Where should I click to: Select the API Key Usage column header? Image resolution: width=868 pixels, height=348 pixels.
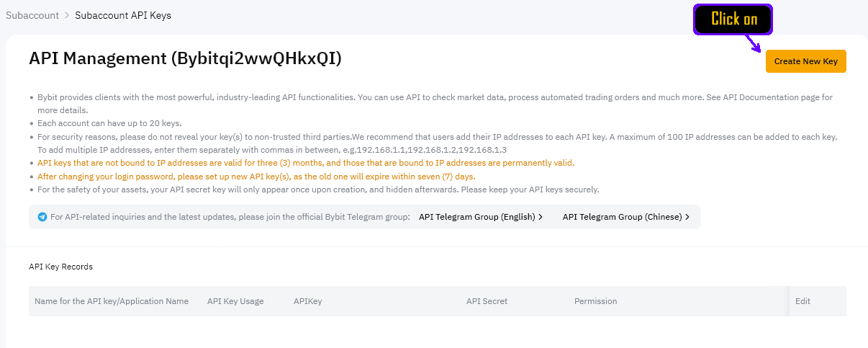(235, 301)
